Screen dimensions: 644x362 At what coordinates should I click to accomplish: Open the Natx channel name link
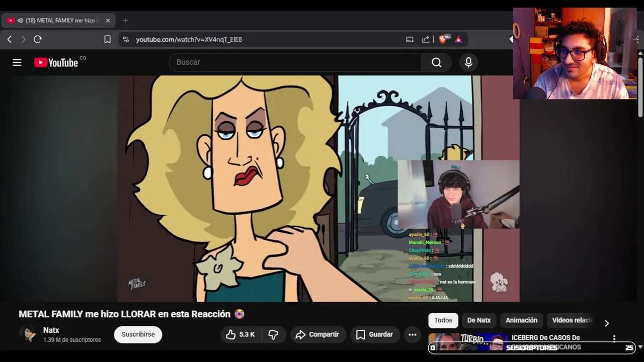click(x=51, y=330)
